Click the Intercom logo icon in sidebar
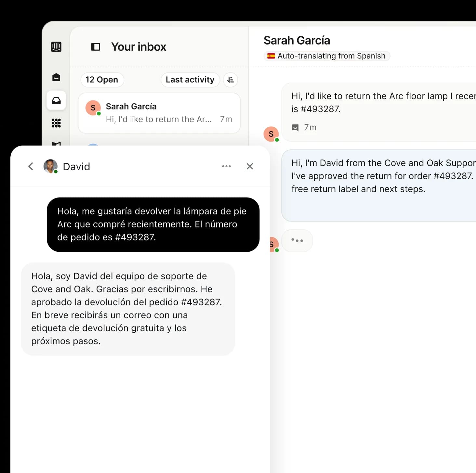The image size is (476, 473). coord(56,47)
